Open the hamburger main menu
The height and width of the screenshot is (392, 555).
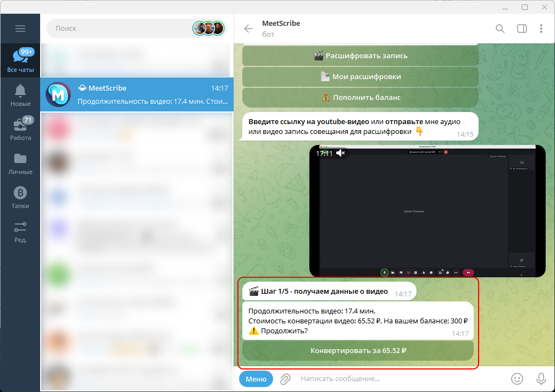(20, 29)
